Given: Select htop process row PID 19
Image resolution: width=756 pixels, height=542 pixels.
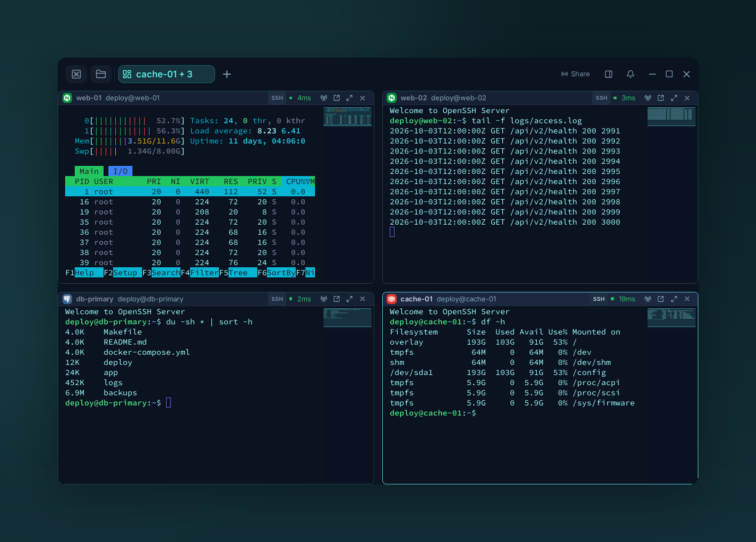Looking at the screenshot, I should click(x=190, y=212).
